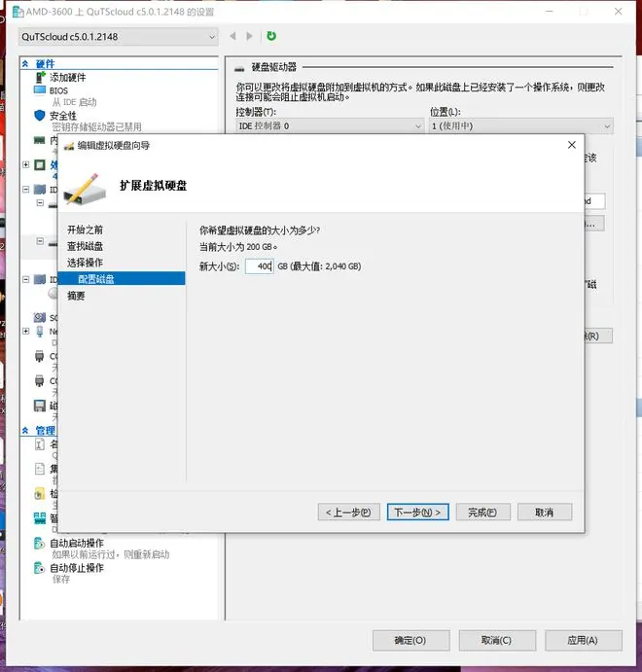Select the 添加硬件 icon in hardware list
Screen dimensions: 642x672
tap(40, 77)
